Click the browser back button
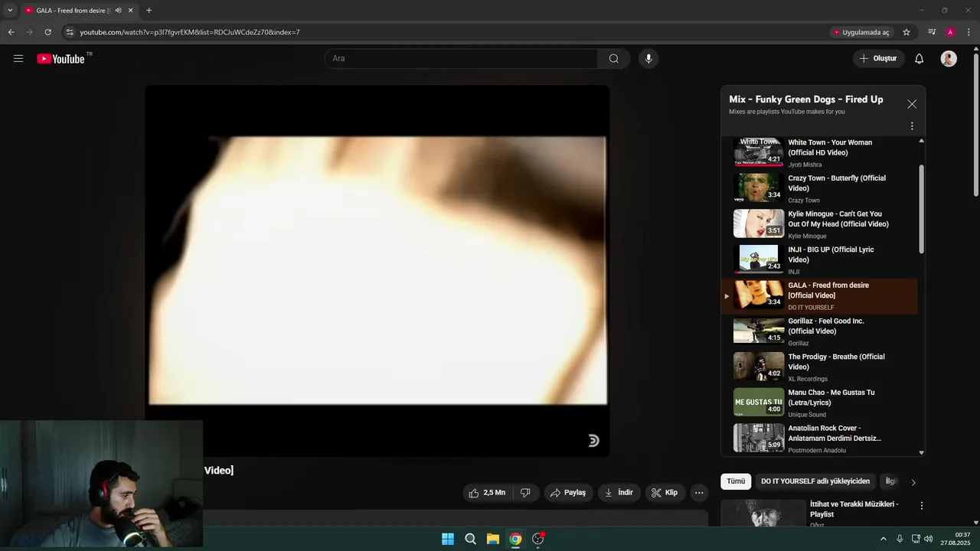 [11, 32]
